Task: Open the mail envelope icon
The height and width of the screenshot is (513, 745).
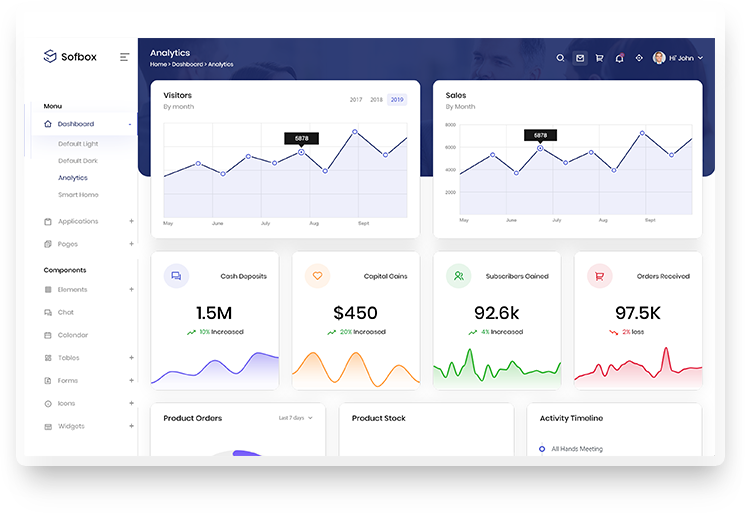Action: (580, 58)
